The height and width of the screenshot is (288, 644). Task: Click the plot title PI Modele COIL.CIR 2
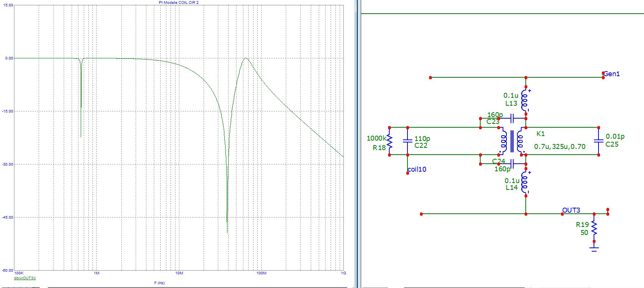point(179,2)
